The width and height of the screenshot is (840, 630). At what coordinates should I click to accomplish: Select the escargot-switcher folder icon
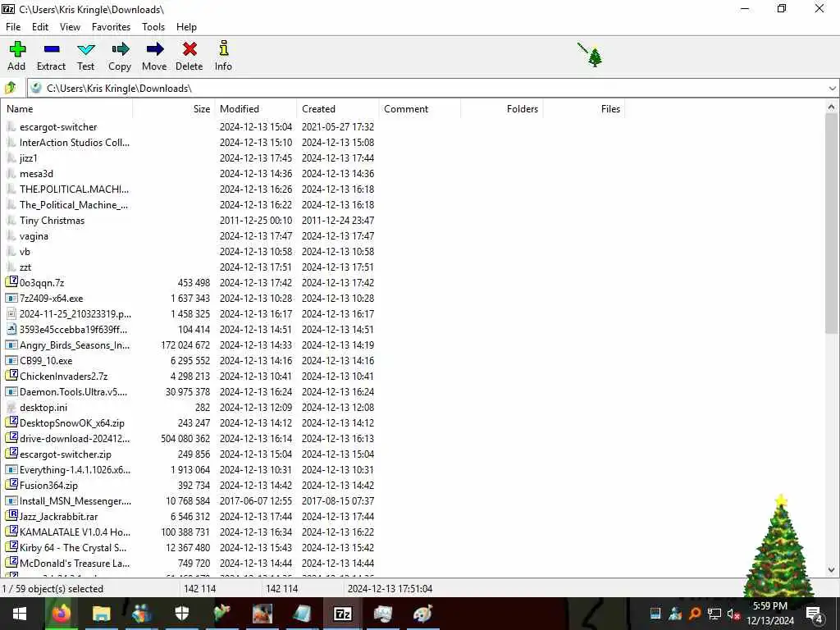coord(11,127)
